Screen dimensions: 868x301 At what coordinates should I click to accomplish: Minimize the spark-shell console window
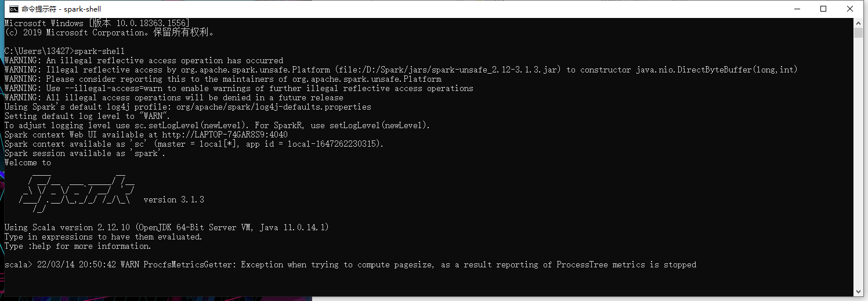click(x=796, y=9)
